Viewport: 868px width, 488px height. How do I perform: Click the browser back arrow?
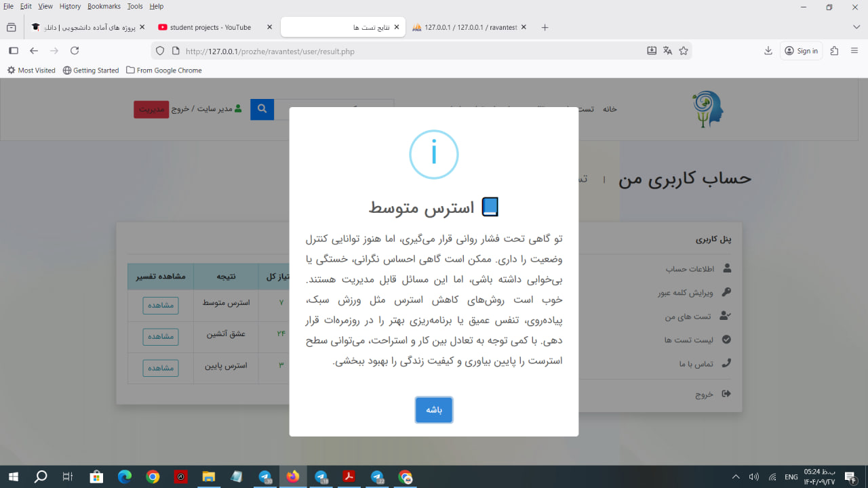(34, 51)
